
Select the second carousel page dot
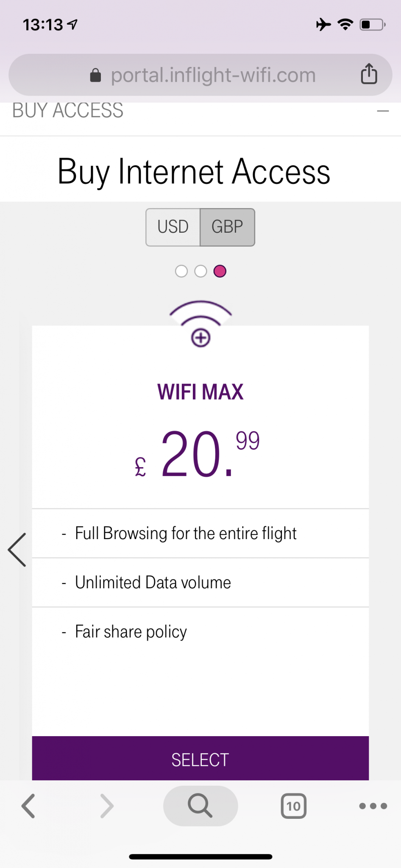pos(200,271)
